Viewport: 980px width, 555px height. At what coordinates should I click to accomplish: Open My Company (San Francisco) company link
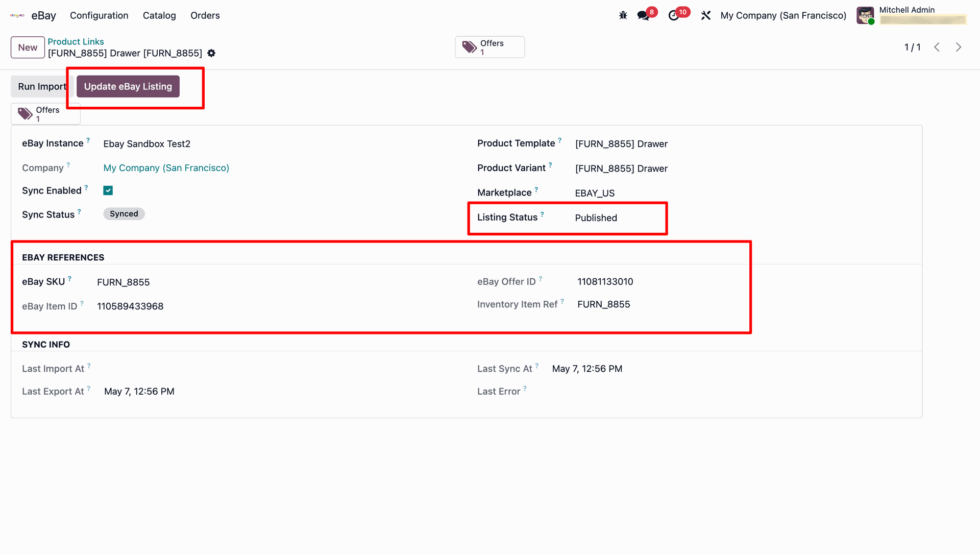pos(166,168)
